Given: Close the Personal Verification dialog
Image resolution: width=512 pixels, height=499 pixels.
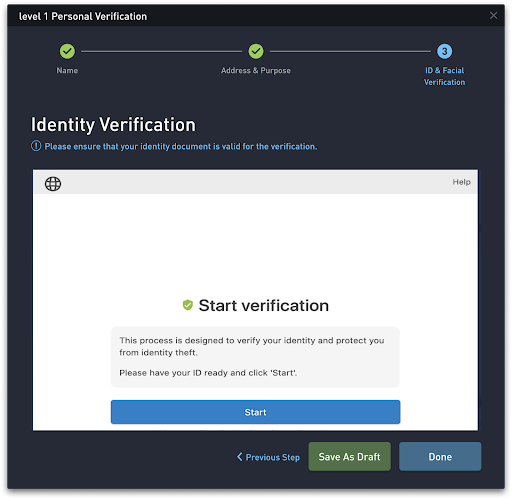Looking at the screenshot, I should pos(493,15).
